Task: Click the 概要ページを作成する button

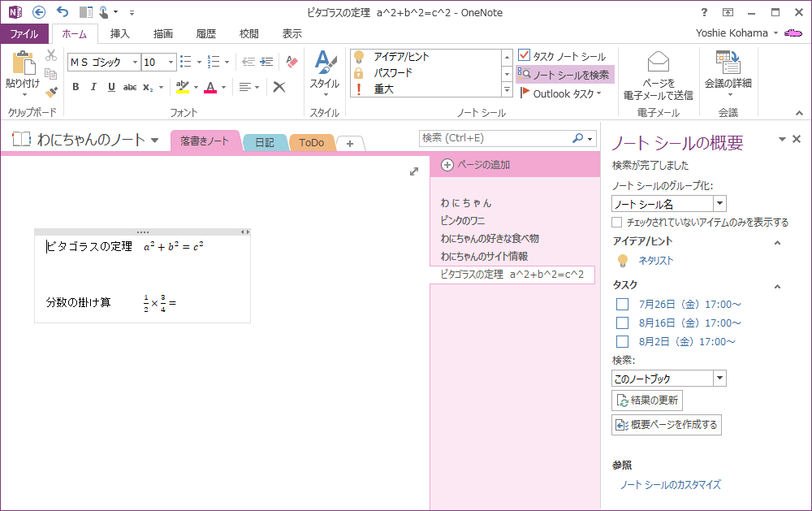Action: click(667, 424)
